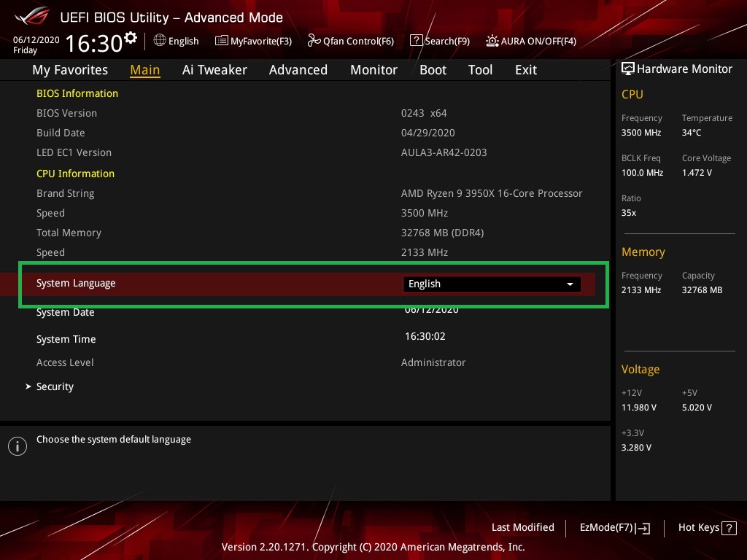Screen dimensions: 747x560
Task: Click the System Date value field
Action: pyautogui.click(x=432, y=311)
